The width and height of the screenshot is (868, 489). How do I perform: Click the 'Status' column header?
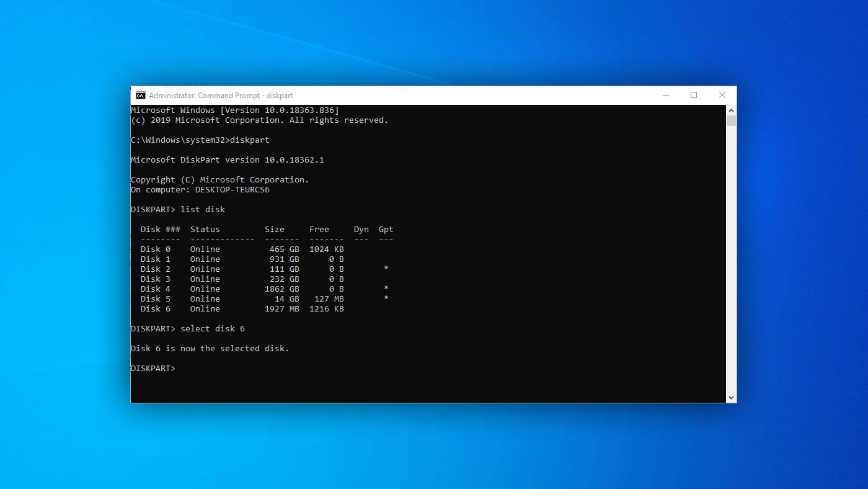(205, 229)
